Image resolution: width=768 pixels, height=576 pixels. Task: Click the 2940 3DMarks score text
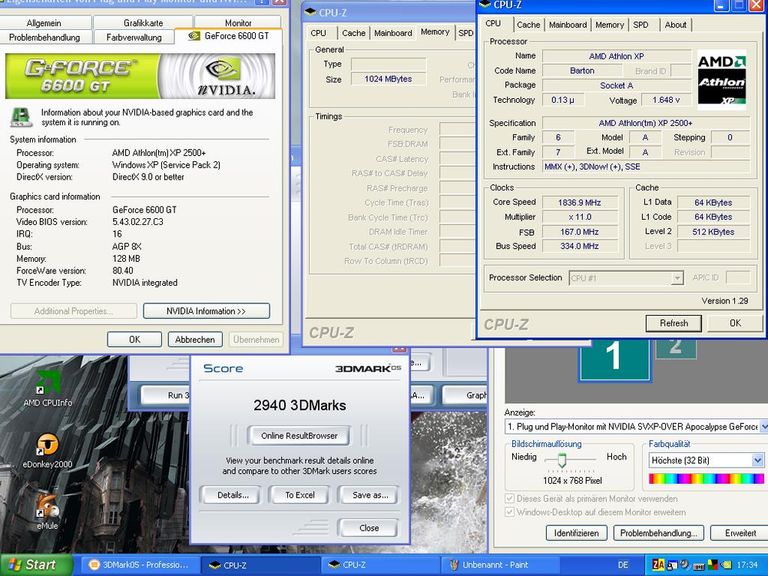point(300,406)
